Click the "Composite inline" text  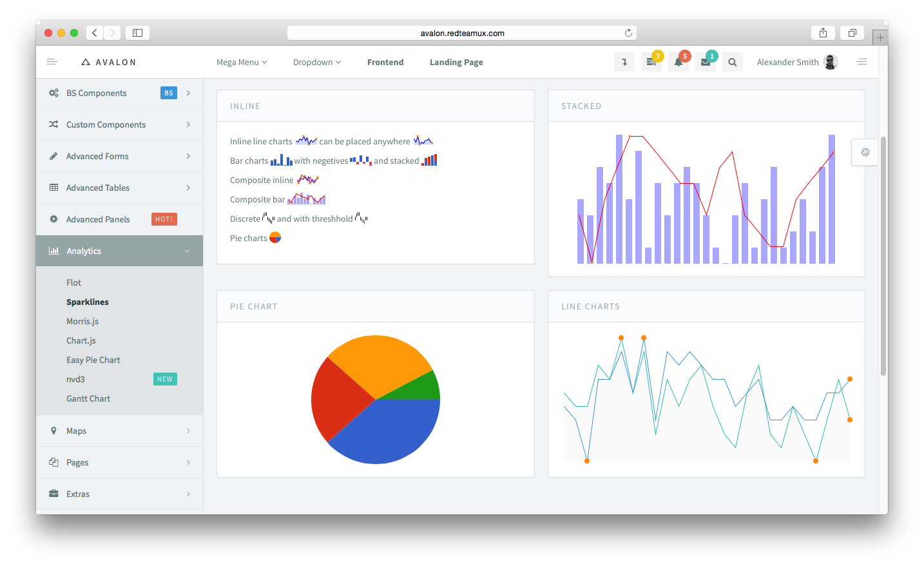262,180
